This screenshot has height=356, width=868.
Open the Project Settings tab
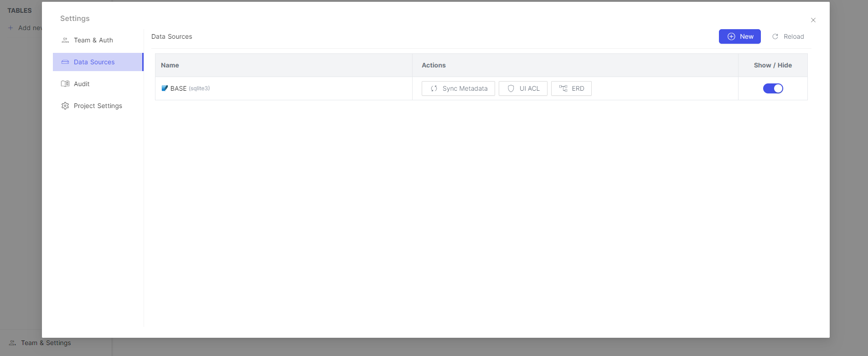pyautogui.click(x=98, y=106)
